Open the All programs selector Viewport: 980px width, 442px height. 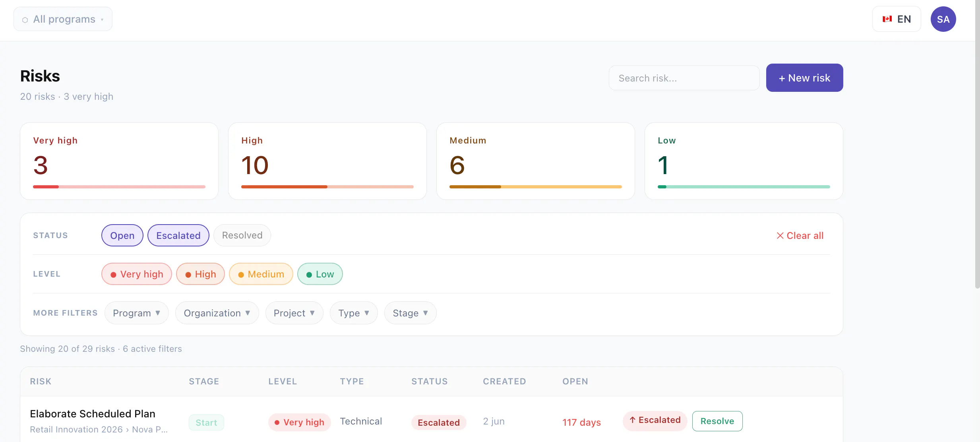(63, 19)
